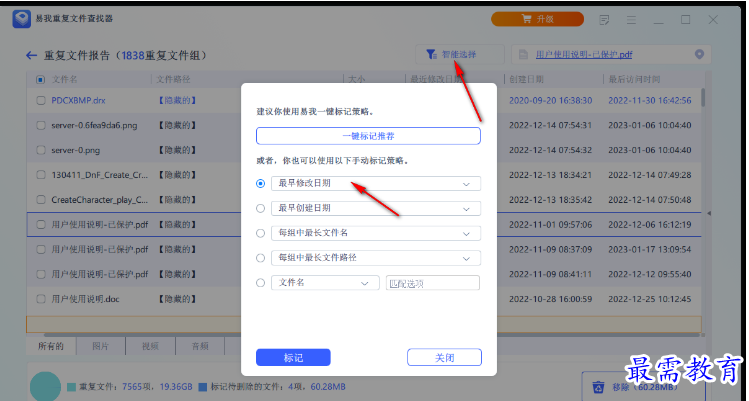This screenshot has width=749, height=401.
Task: Click the 一键标记推荐 button
Action: coord(368,136)
